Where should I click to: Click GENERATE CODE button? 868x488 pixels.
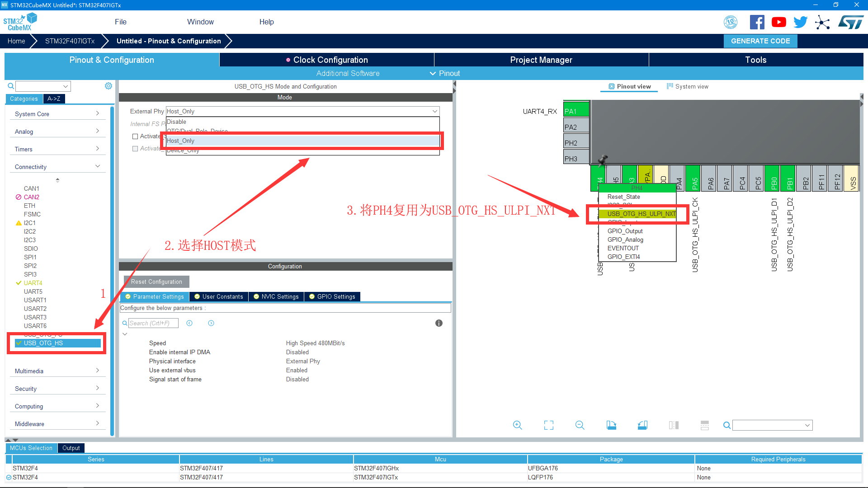(x=760, y=41)
